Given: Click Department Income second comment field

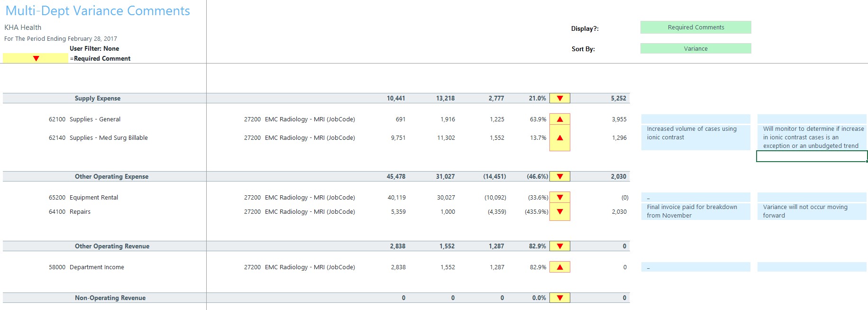Looking at the screenshot, I should coord(812,267).
